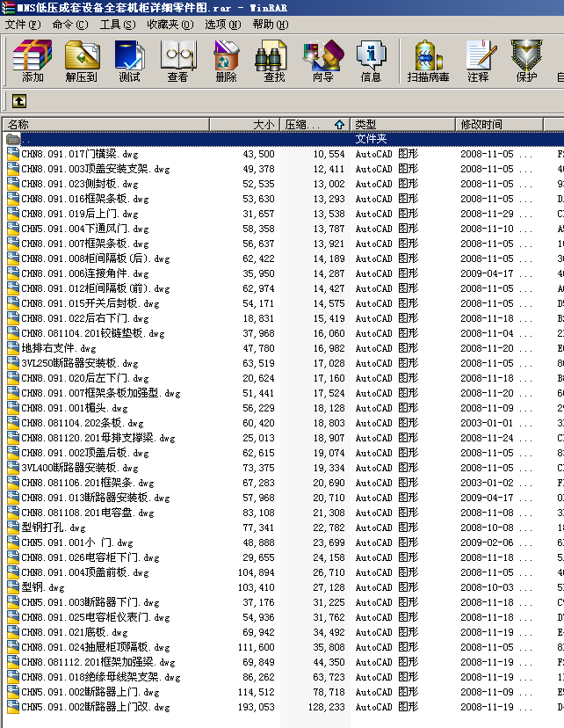Select file CHN8.091.013断路器安装板.dwg
Screen dimensions: 564x728
pyautogui.click(x=96, y=498)
